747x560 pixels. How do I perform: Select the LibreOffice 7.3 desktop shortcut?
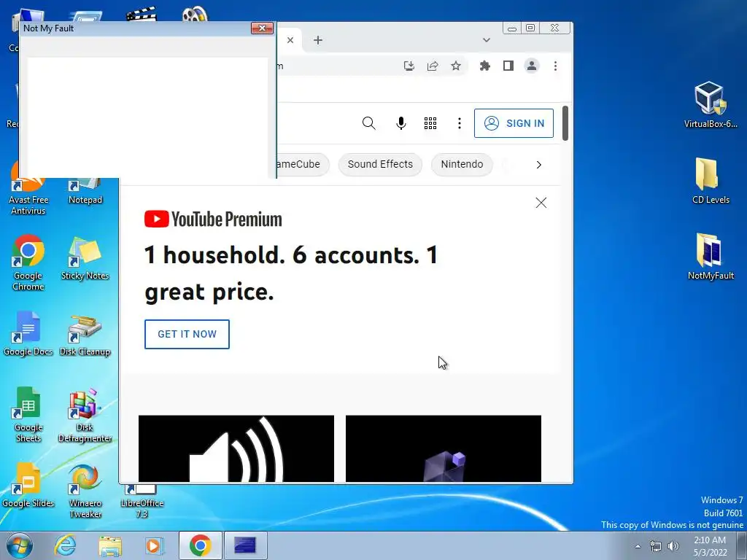pyautogui.click(x=142, y=502)
